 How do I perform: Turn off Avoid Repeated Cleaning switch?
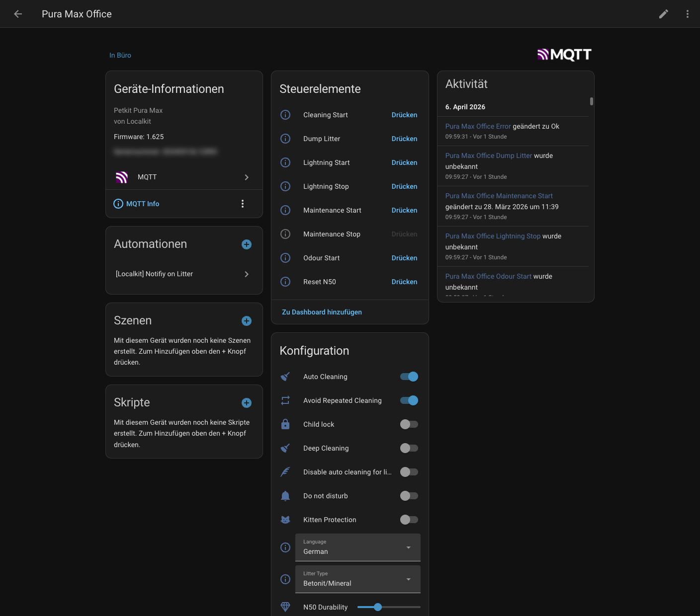409,400
